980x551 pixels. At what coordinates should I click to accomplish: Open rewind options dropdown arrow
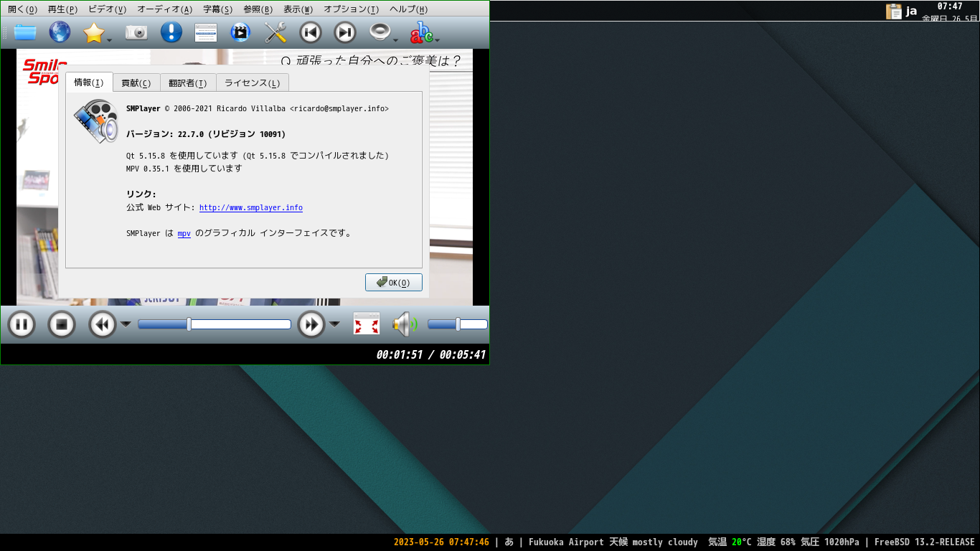click(x=126, y=324)
